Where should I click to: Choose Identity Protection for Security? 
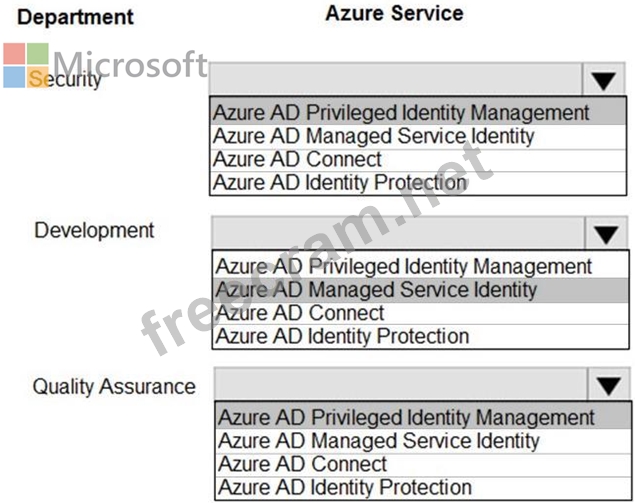(418, 183)
